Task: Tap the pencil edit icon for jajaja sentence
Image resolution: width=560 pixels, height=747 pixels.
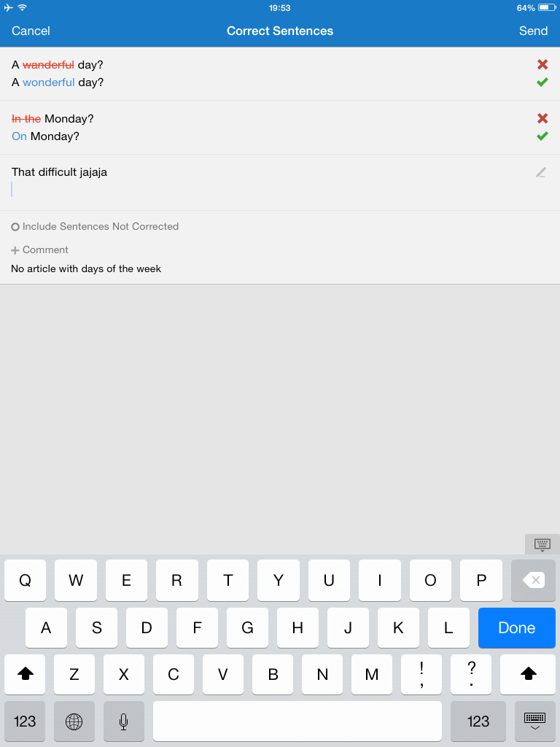Action: tap(541, 172)
